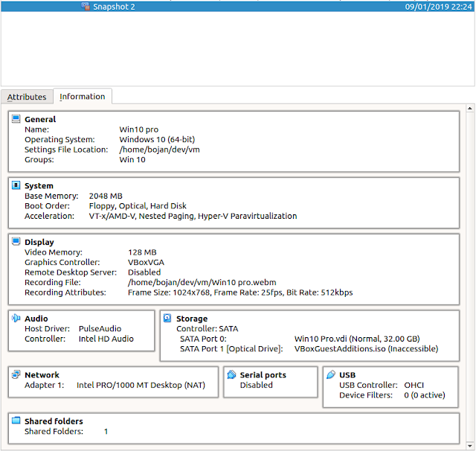Image resolution: width=476 pixels, height=451 pixels.
Task: Click the Snapshot 2 camera icon
Action: 86,7
